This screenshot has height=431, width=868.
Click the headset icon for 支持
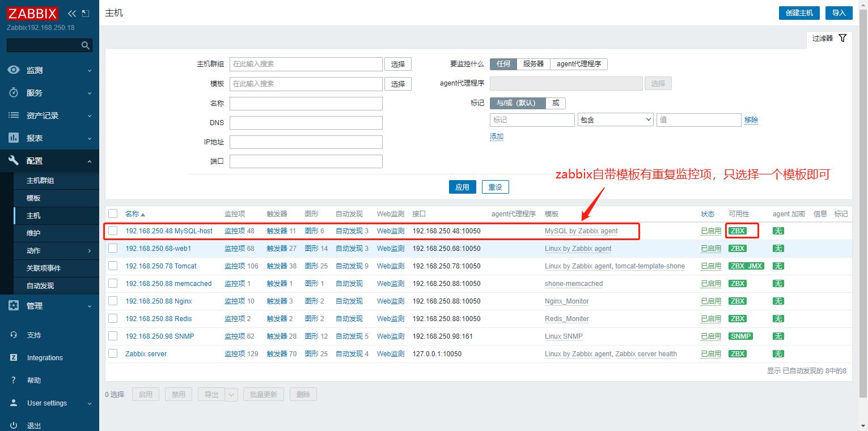tap(14, 335)
